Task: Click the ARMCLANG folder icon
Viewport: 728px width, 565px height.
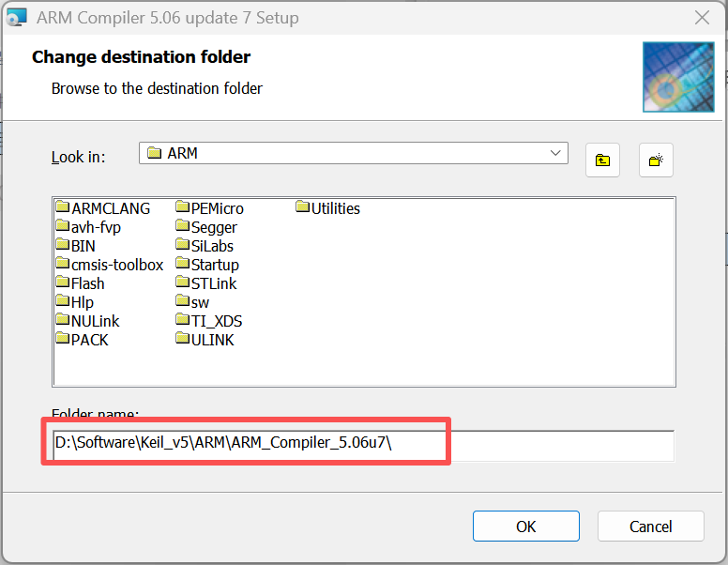Action: (x=62, y=206)
